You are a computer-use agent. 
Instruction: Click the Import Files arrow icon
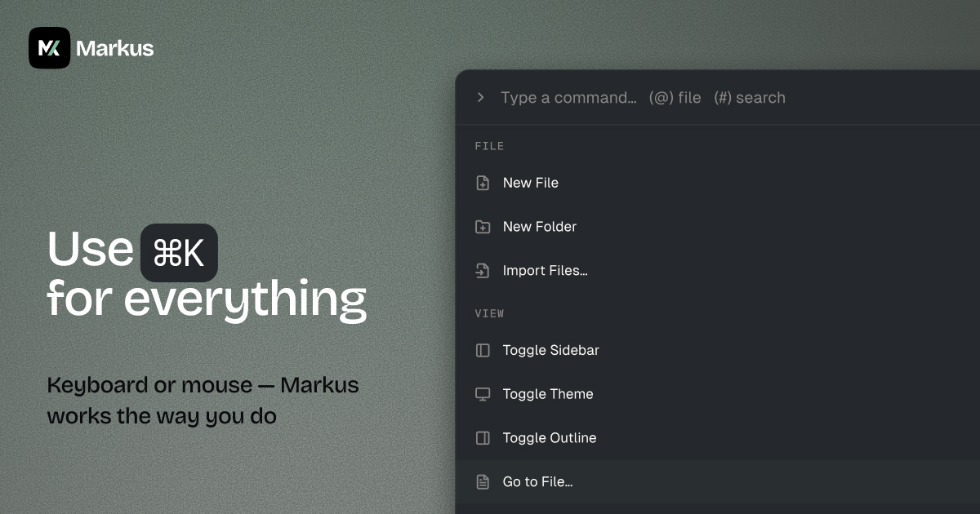[x=483, y=271]
